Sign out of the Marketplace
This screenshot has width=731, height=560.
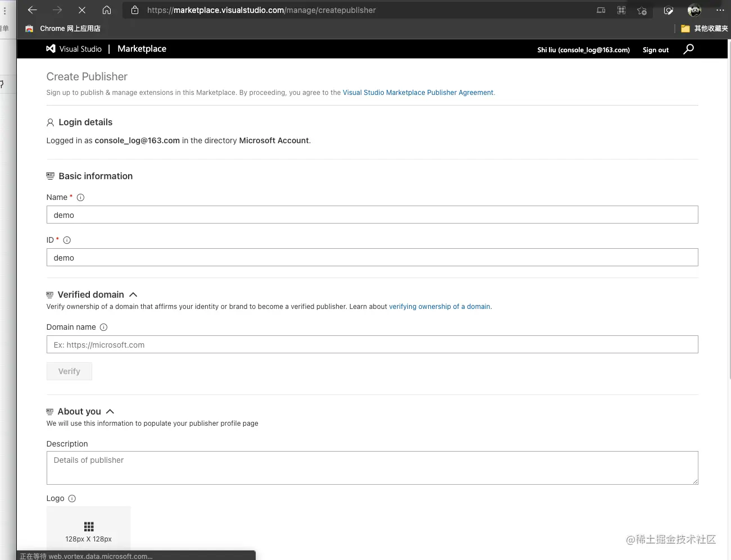656,50
